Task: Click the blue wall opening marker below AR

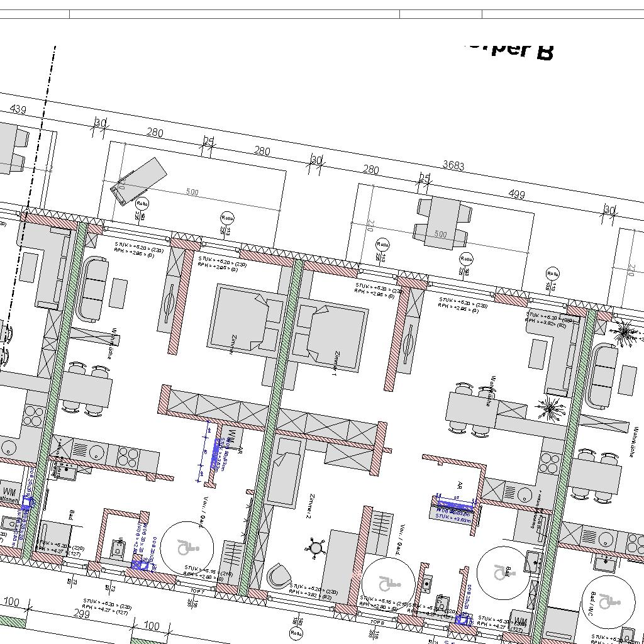Action: click(454, 506)
